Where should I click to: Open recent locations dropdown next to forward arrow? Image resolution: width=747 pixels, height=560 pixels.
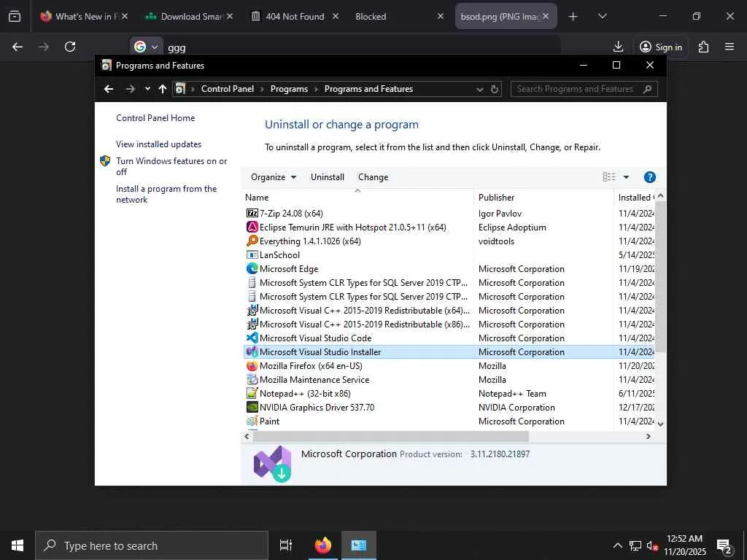coord(147,89)
